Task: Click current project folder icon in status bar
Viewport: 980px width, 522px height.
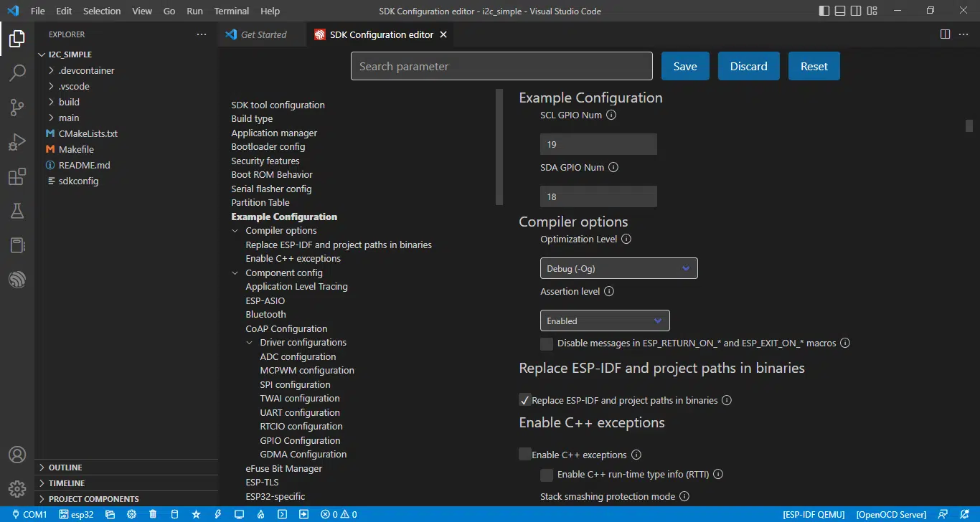Action: point(110,514)
